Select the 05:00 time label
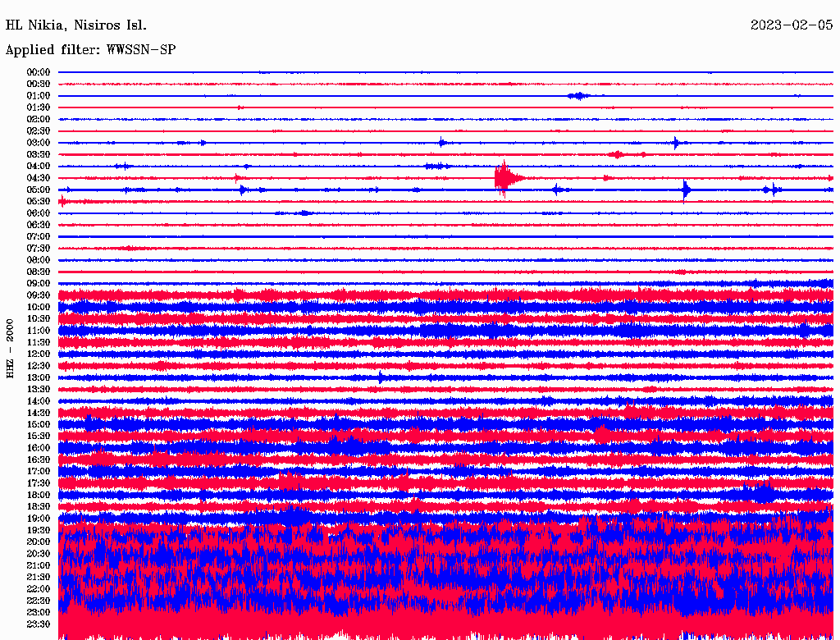840x640 pixels. (38, 190)
